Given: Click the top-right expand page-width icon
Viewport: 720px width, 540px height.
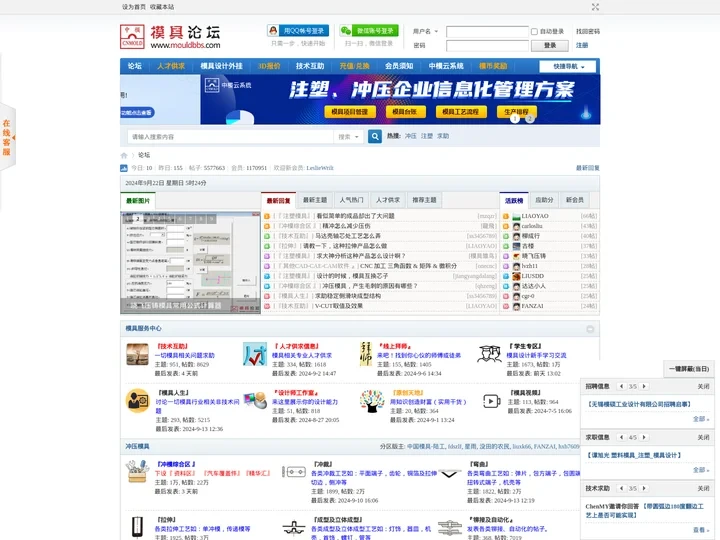Looking at the screenshot, I should pyautogui.click(x=595, y=7).
